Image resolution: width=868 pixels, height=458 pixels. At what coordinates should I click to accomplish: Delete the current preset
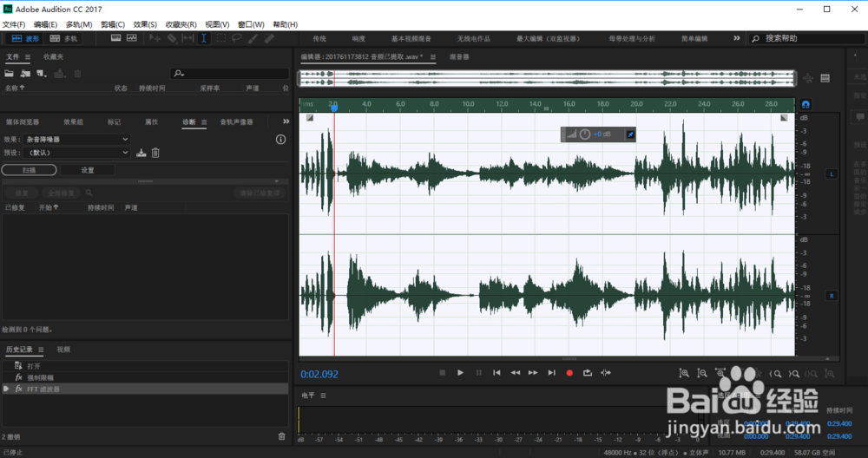[x=155, y=153]
